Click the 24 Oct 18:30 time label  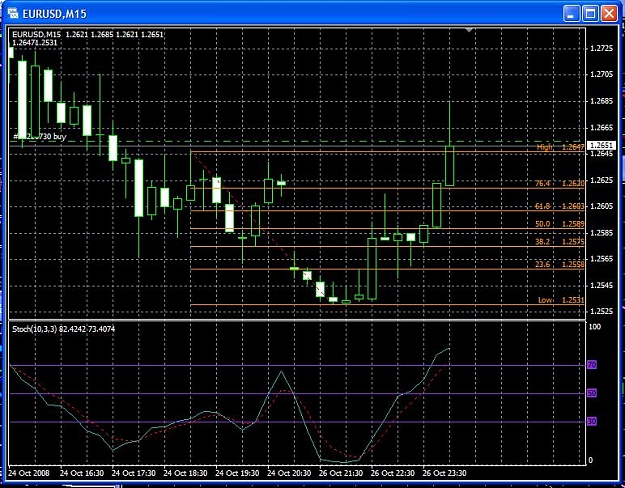click(185, 473)
